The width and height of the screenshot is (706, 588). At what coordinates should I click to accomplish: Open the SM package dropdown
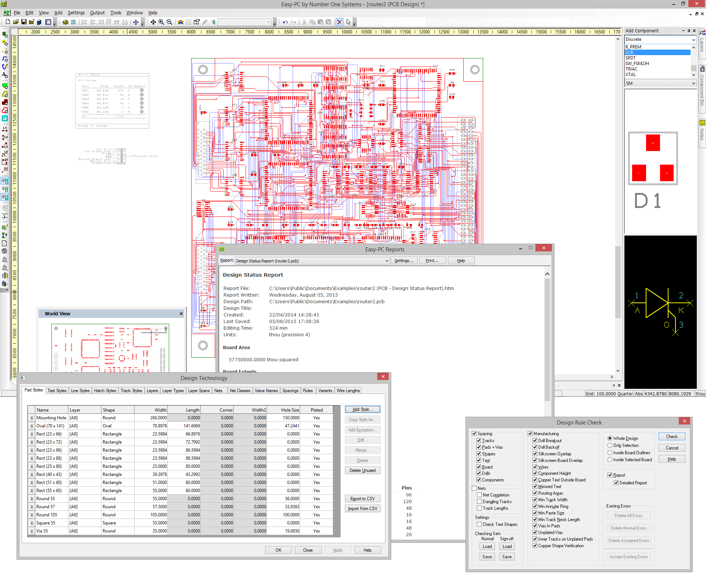[693, 83]
